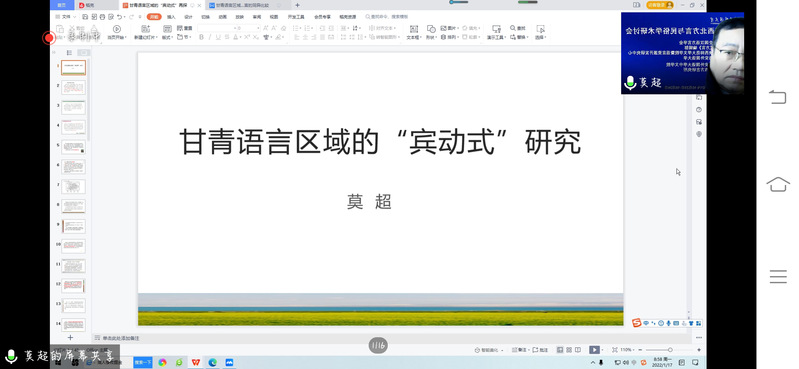Start slideshow from status bar play button
This screenshot has height=369, width=799.
point(594,350)
